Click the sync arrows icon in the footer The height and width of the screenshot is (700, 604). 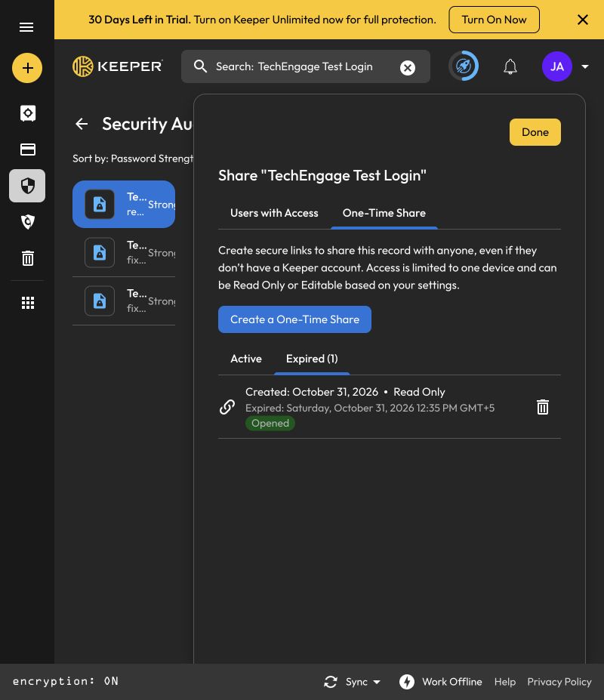331,682
